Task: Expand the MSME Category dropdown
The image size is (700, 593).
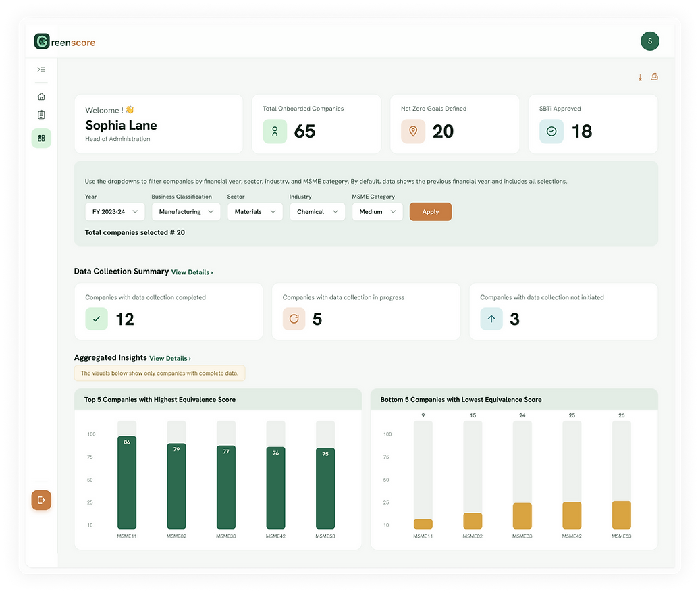Action: click(377, 211)
